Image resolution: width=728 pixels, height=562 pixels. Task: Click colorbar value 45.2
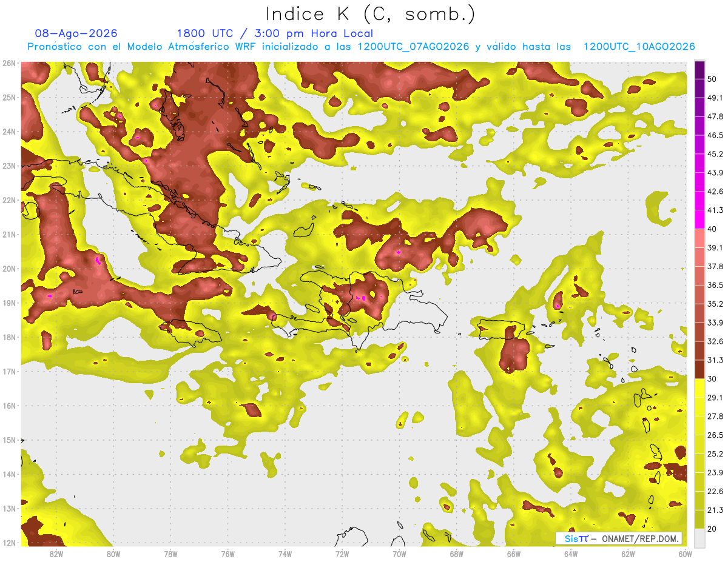(715, 154)
